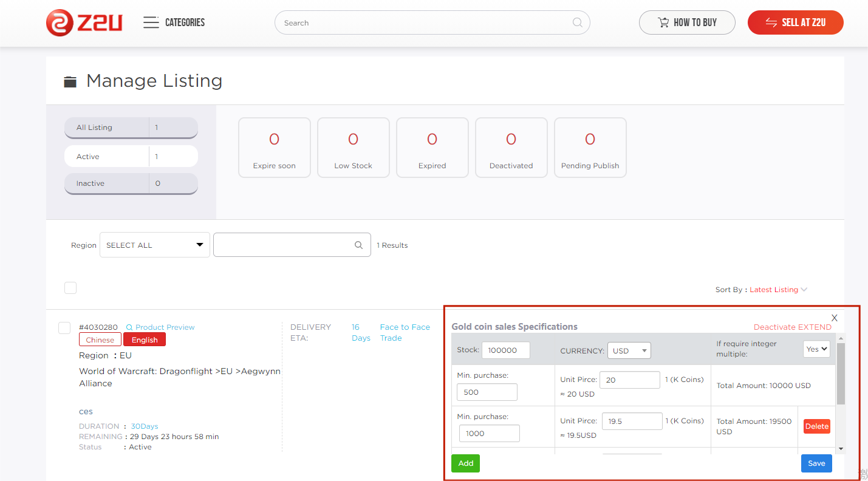Click the listing filter search magnifier icon

click(x=358, y=245)
